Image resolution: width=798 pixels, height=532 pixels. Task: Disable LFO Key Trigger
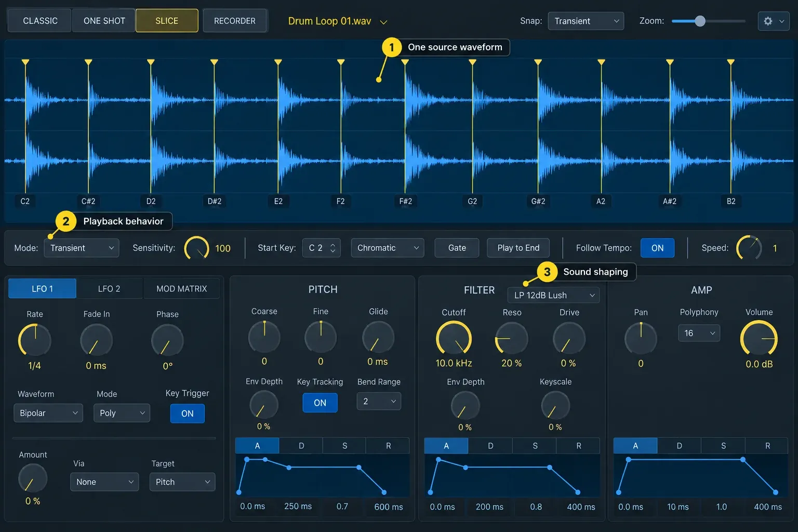point(188,414)
